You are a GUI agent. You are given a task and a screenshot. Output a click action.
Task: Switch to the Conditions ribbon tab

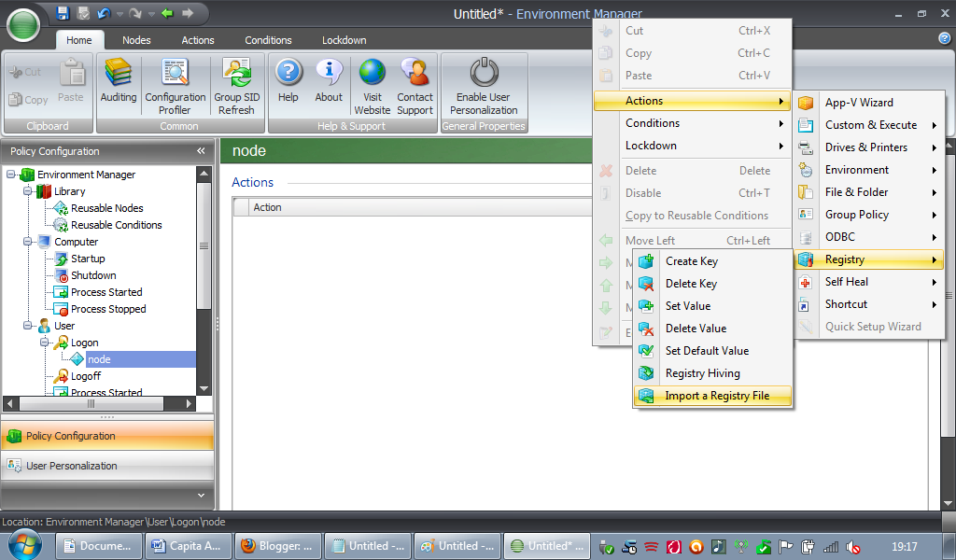pyautogui.click(x=268, y=40)
